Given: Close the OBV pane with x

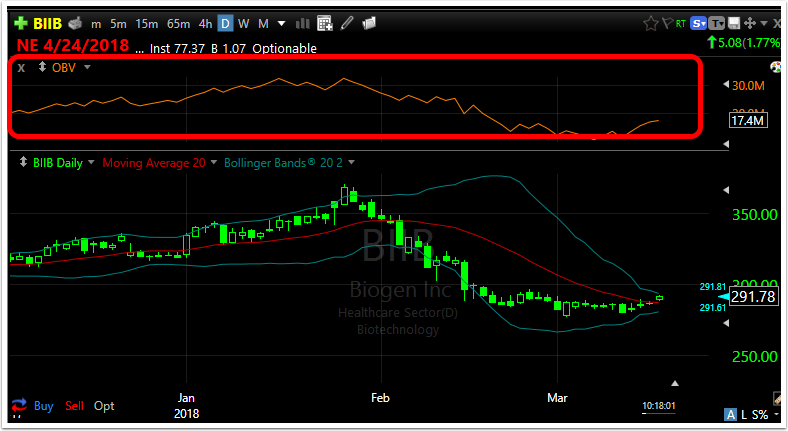Looking at the screenshot, I should point(21,67).
